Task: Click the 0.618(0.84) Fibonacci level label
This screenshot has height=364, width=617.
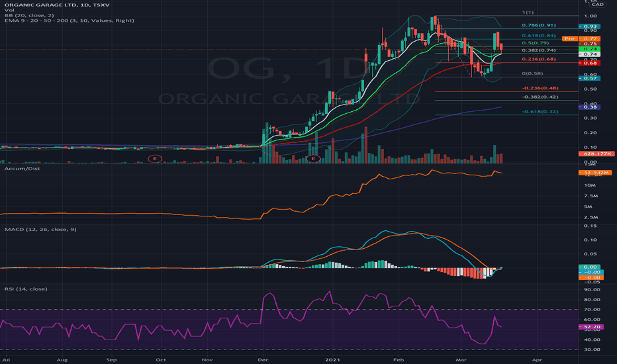Action: click(x=539, y=36)
